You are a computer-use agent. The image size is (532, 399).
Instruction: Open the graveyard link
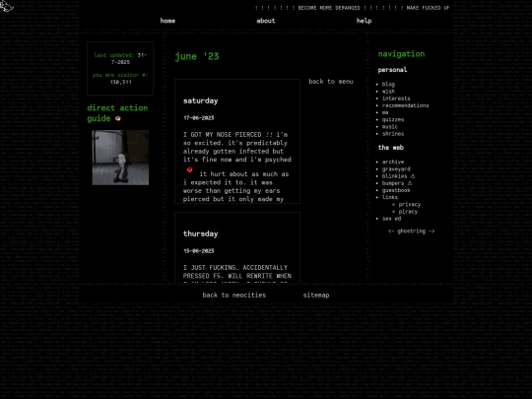pos(396,169)
